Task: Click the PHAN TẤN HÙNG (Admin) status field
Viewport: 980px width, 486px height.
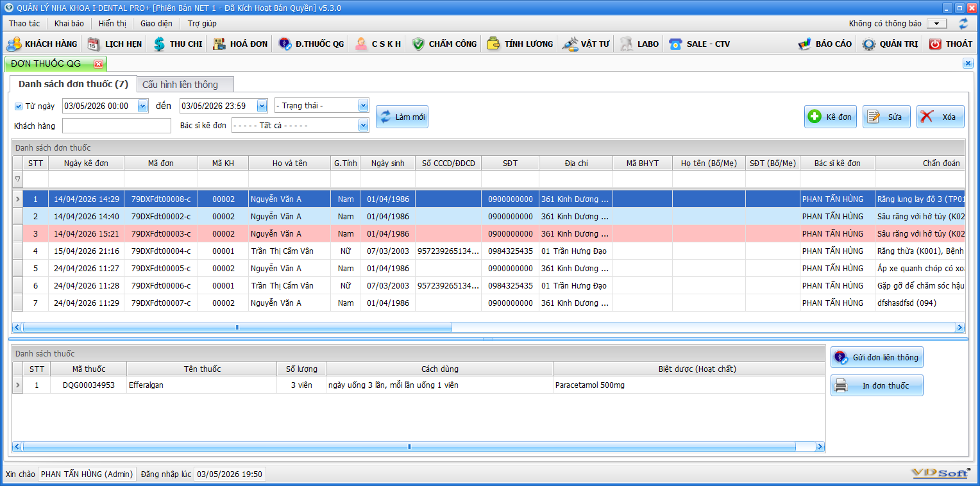Action: pos(87,474)
